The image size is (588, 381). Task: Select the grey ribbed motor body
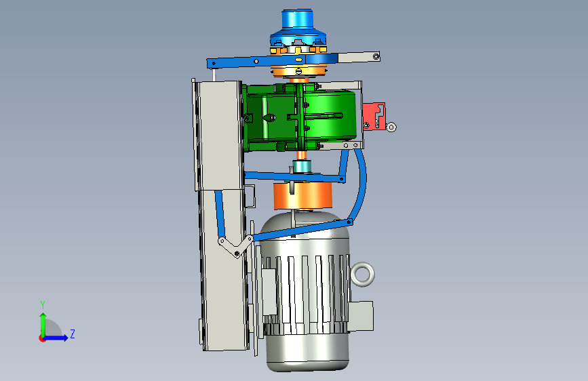point(306,292)
